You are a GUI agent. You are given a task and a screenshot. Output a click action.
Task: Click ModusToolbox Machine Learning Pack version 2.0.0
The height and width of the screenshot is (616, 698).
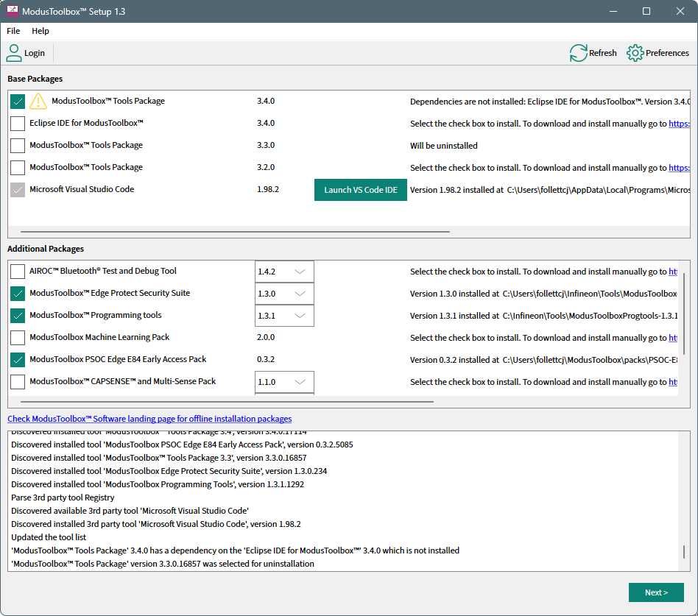(x=266, y=337)
